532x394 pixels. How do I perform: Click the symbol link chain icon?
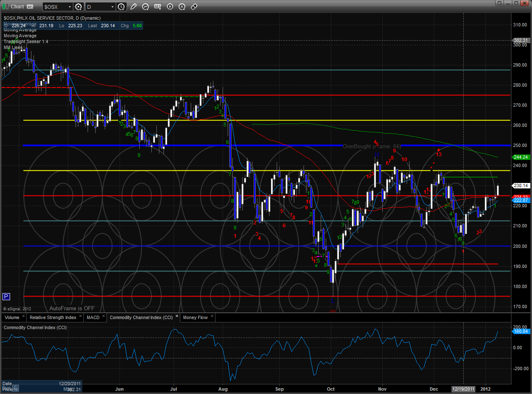tap(194, 7)
